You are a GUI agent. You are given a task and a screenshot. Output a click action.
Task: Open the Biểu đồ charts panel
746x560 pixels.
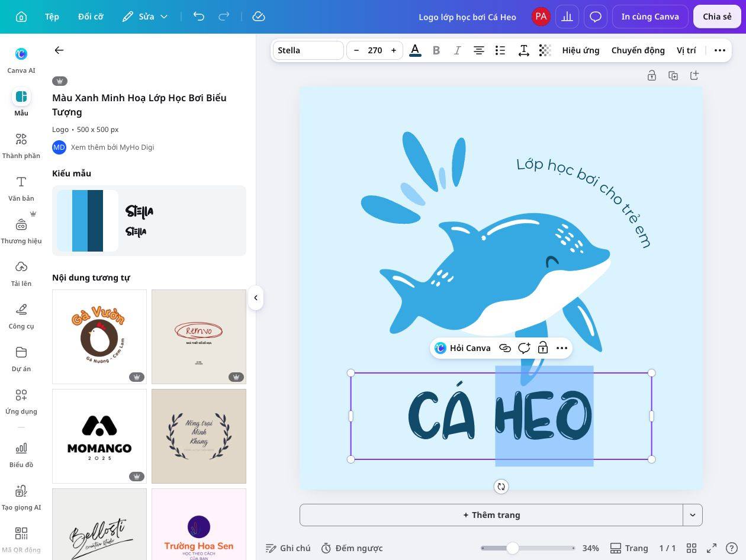21,455
